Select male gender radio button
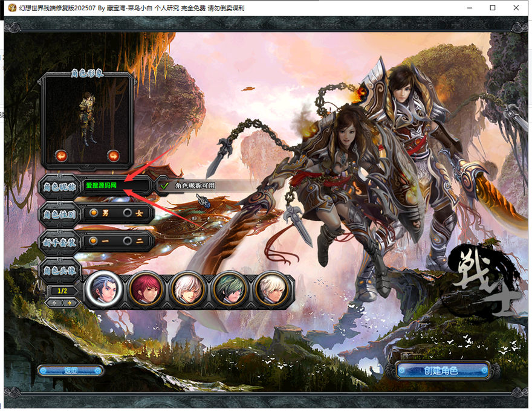The height and width of the screenshot is (412, 532). coord(94,213)
